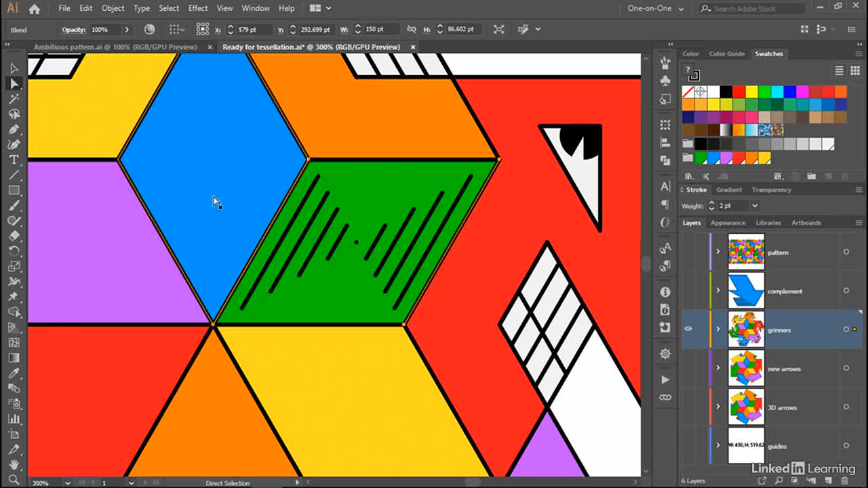Click target circle of pattern layer
The image size is (868, 488).
tap(846, 252)
